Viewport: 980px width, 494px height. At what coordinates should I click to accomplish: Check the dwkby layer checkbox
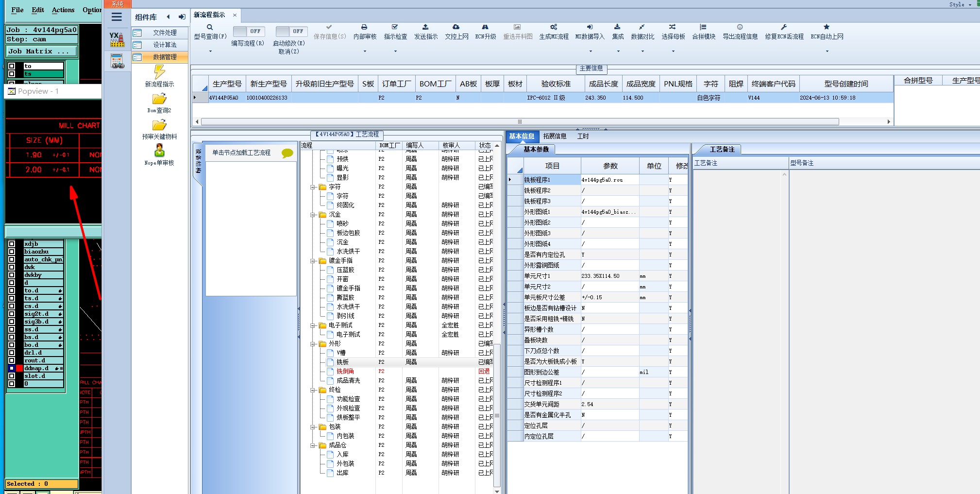click(12, 275)
